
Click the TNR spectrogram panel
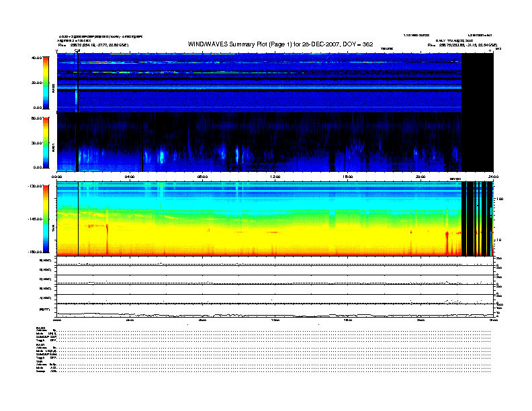275,219
